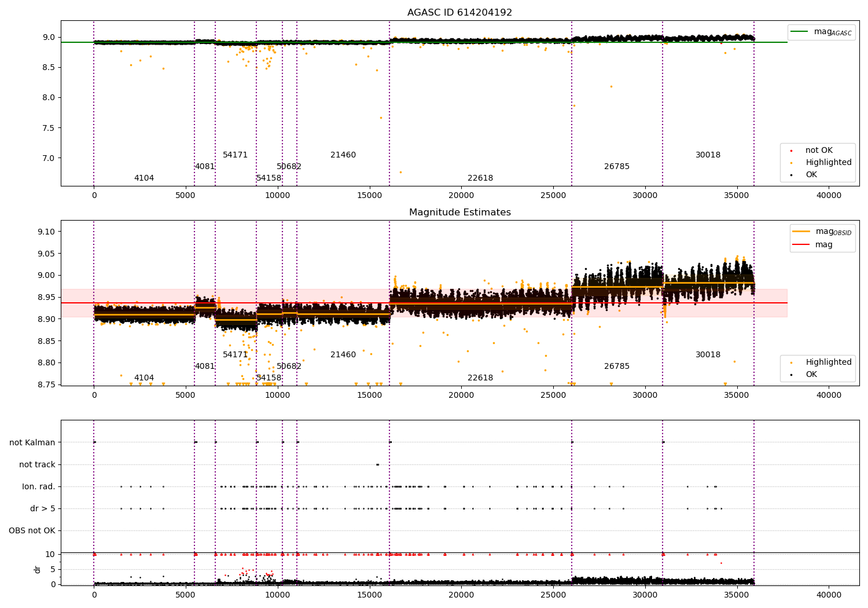Screen dimensions: 868x608
Task: Click obsid label 54171 in Magnitude Estimates plot
Action: tap(236, 355)
